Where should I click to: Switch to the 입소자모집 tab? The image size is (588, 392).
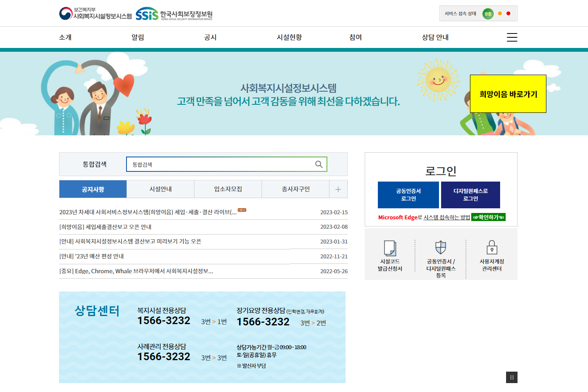(228, 189)
